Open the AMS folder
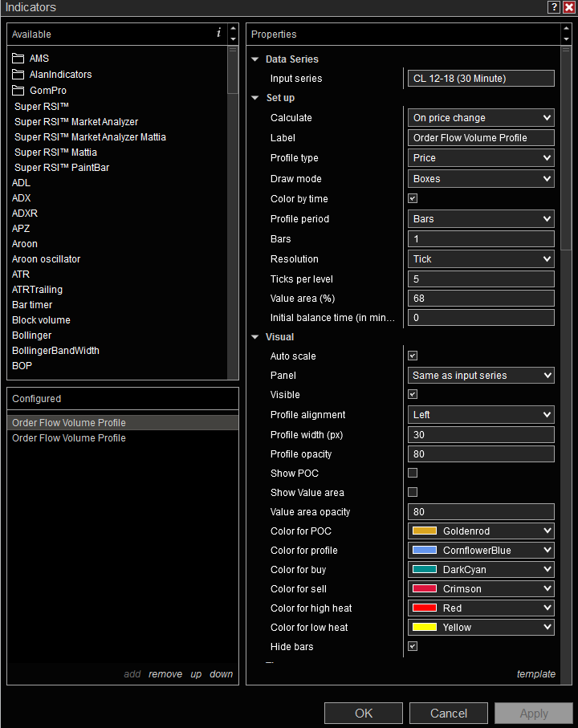Image resolution: width=578 pixels, height=728 pixels. 31,59
